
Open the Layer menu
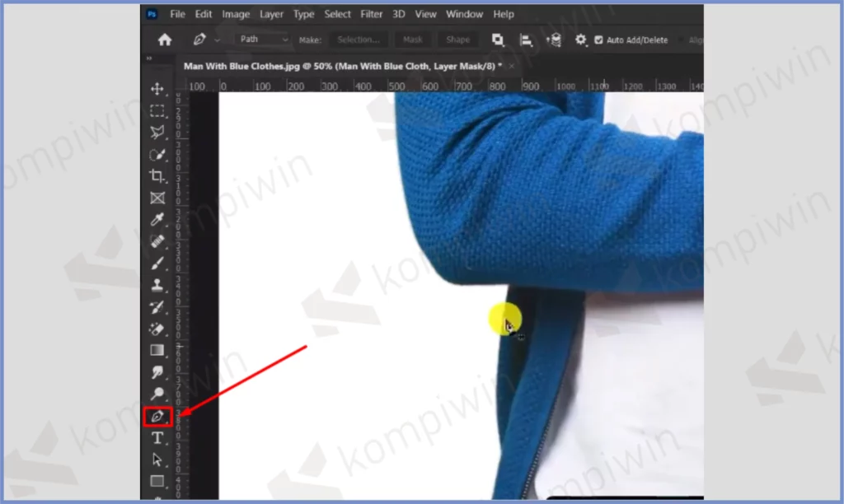point(271,14)
